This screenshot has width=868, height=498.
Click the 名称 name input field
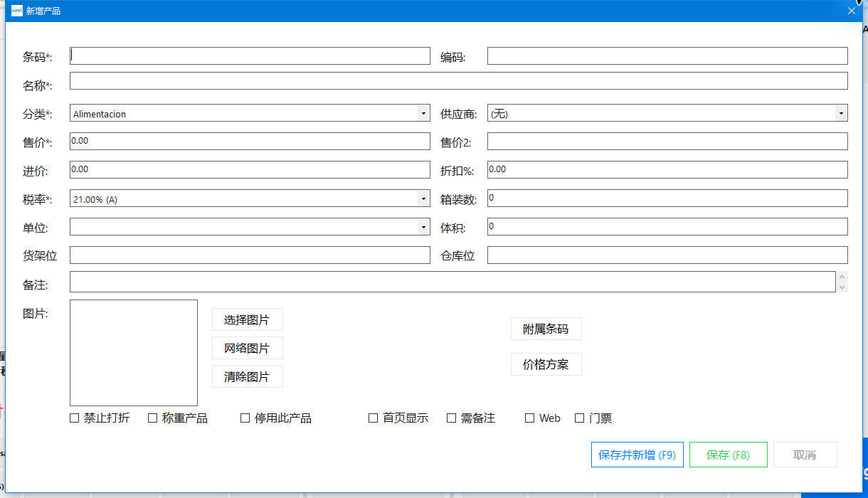[x=459, y=81]
